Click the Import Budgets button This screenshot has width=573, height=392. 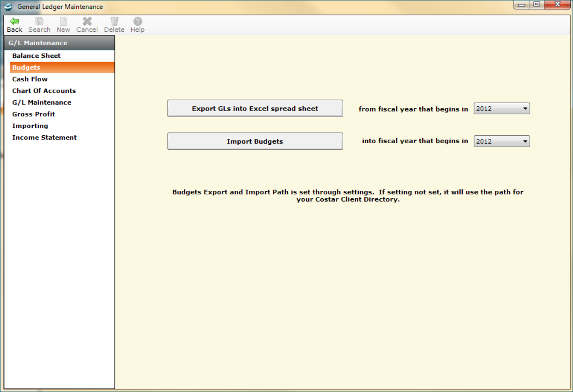click(x=255, y=141)
